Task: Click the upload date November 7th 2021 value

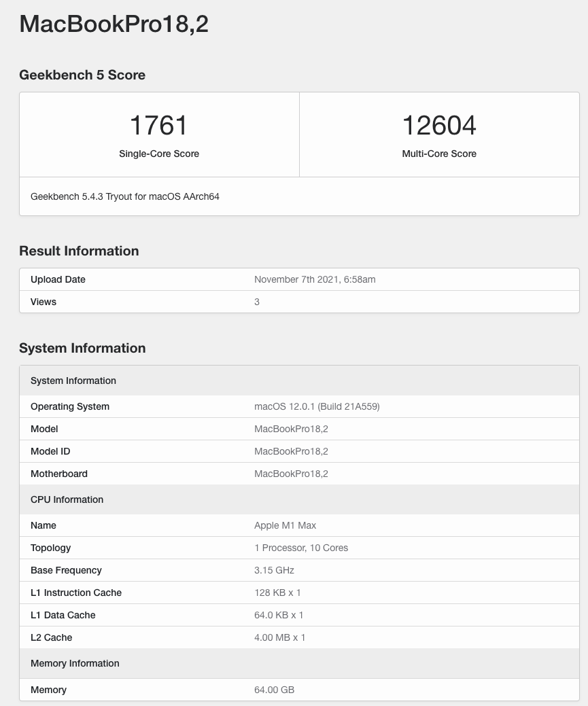Action: [x=315, y=279]
